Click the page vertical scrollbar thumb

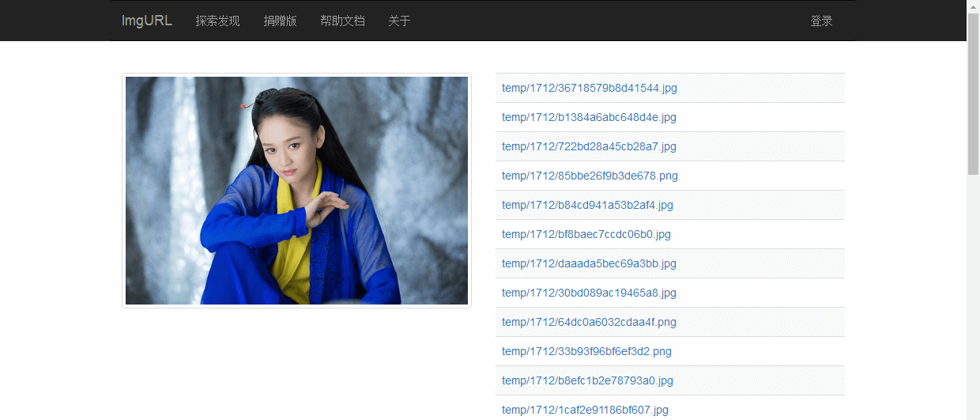click(x=973, y=93)
